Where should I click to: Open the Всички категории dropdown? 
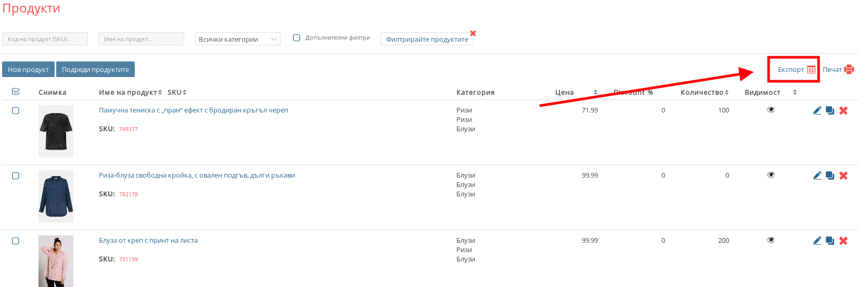(x=237, y=39)
